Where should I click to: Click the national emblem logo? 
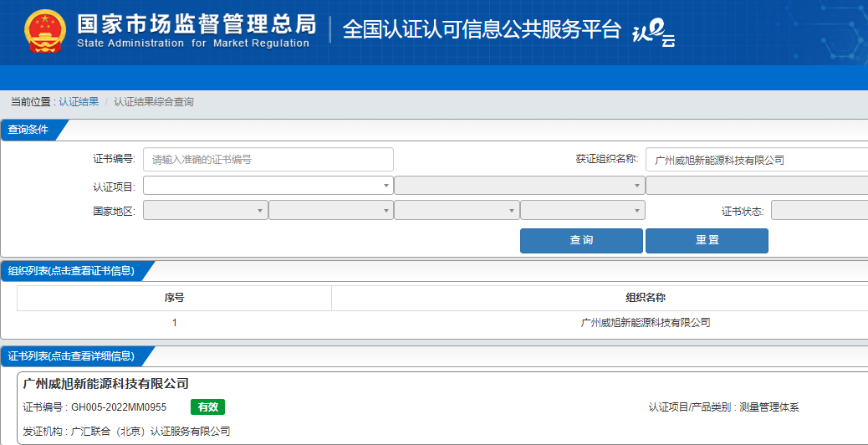click(45, 31)
